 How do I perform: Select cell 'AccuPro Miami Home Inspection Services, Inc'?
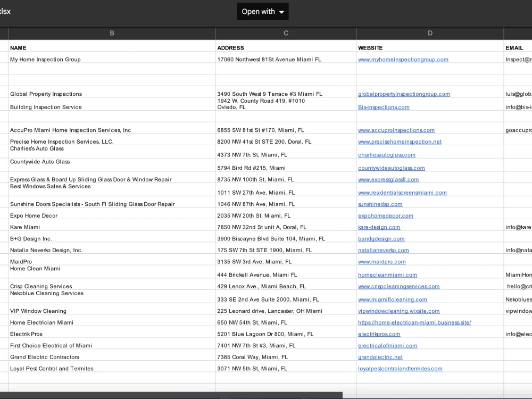coord(112,128)
